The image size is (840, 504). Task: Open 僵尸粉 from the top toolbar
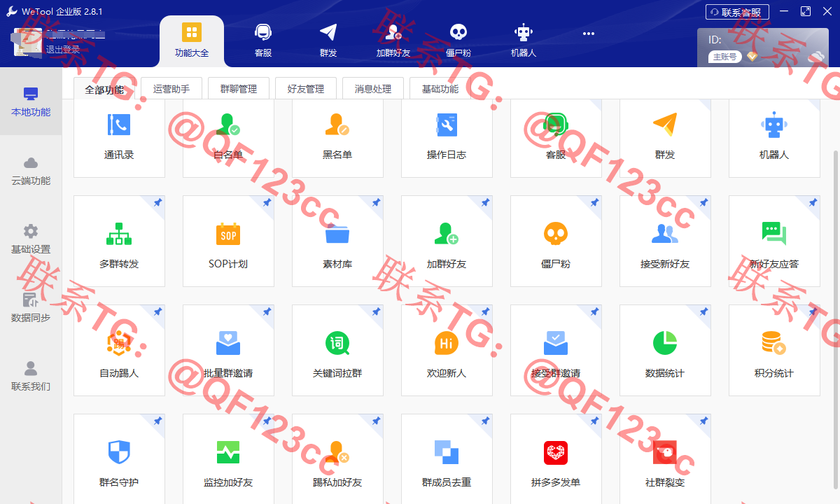point(458,41)
